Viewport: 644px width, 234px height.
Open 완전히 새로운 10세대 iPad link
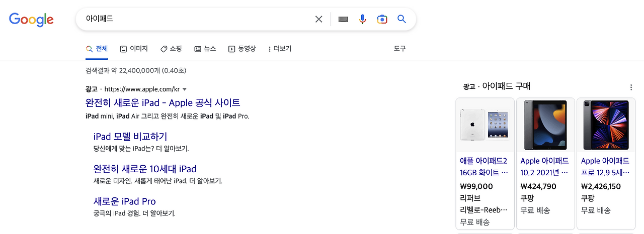pos(145,169)
